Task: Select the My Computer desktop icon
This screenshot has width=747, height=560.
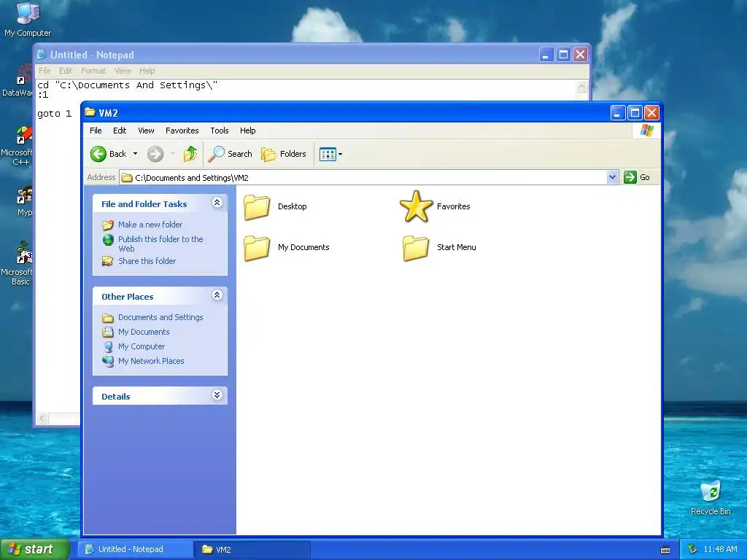Action: pos(28,20)
